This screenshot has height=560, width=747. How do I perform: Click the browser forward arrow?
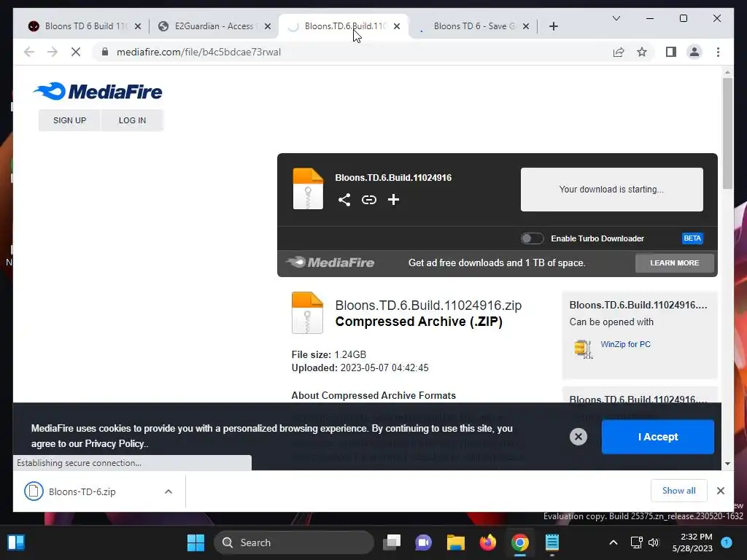click(53, 52)
